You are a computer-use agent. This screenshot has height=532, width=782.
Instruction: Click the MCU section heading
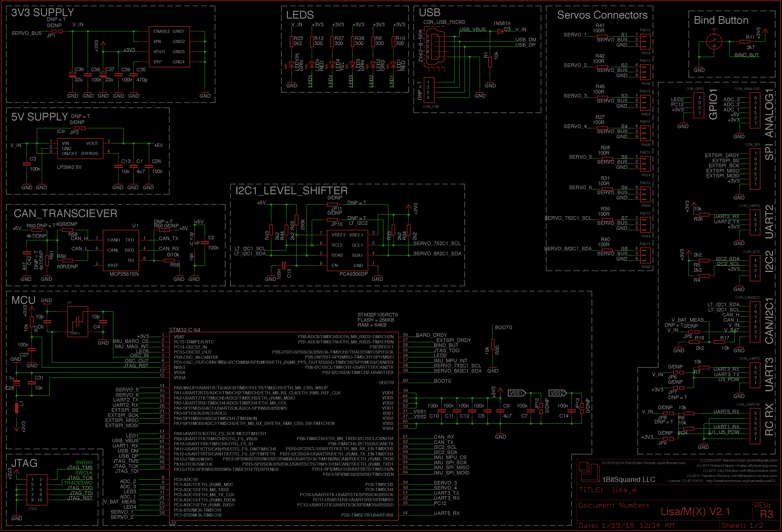(x=24, y=300)
